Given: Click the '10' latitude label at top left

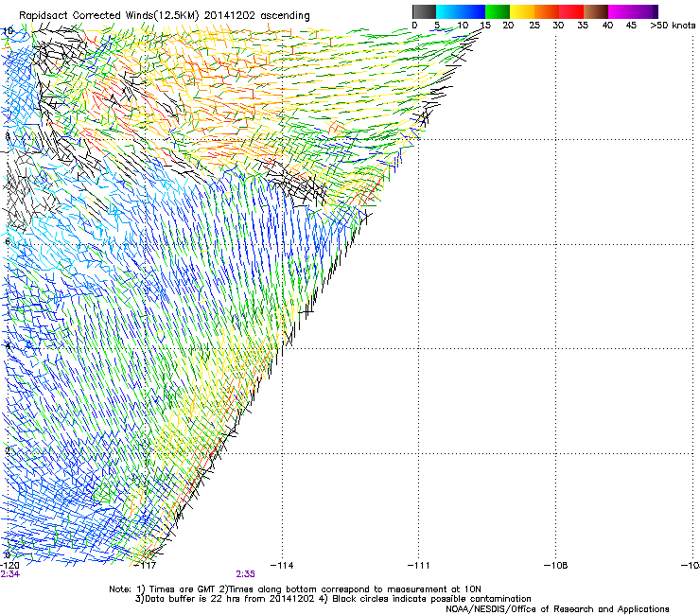Looking at the screenshot, I should [x=8, y=31].
